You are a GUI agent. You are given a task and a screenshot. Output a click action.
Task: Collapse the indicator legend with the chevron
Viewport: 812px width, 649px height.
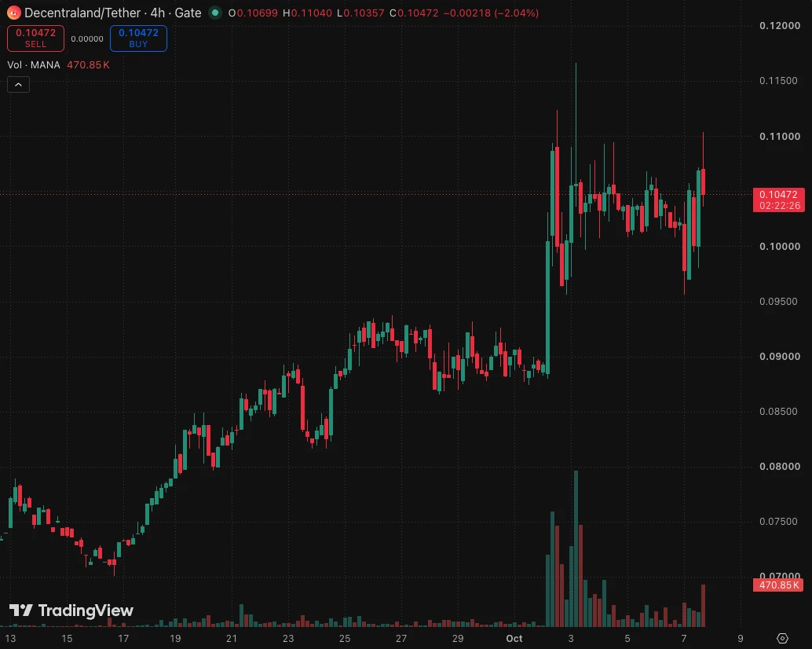coord(19,84)
